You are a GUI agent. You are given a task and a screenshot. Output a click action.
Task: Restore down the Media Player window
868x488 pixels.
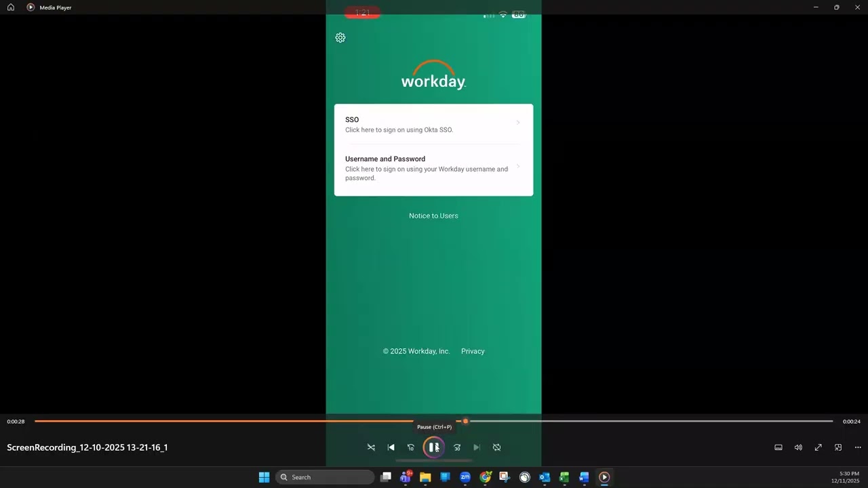[x=836, y=7]
